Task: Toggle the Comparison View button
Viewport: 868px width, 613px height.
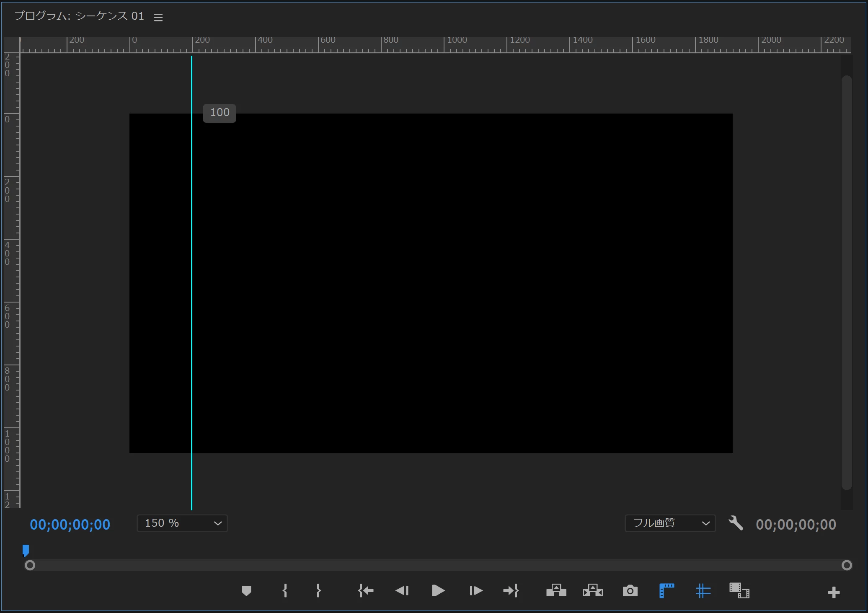Action: [739, 591]
